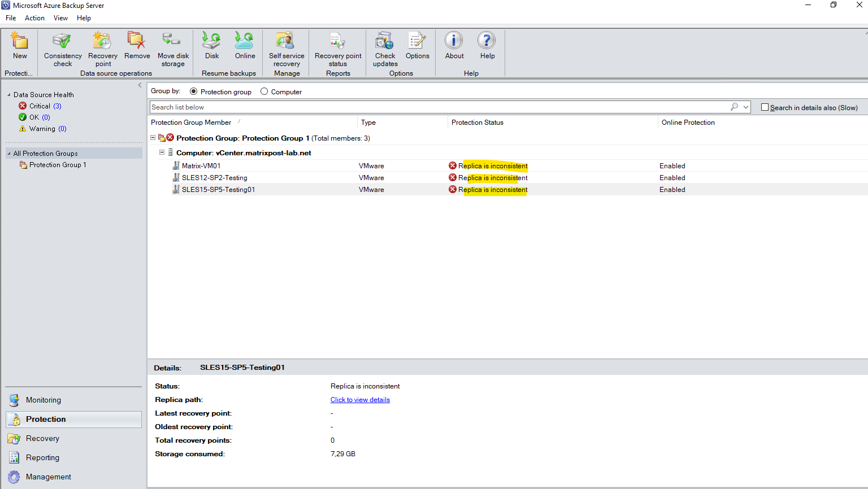This screenshot has height=489, width=868.
Task: Open the About dialog icon
Action: 454,41
